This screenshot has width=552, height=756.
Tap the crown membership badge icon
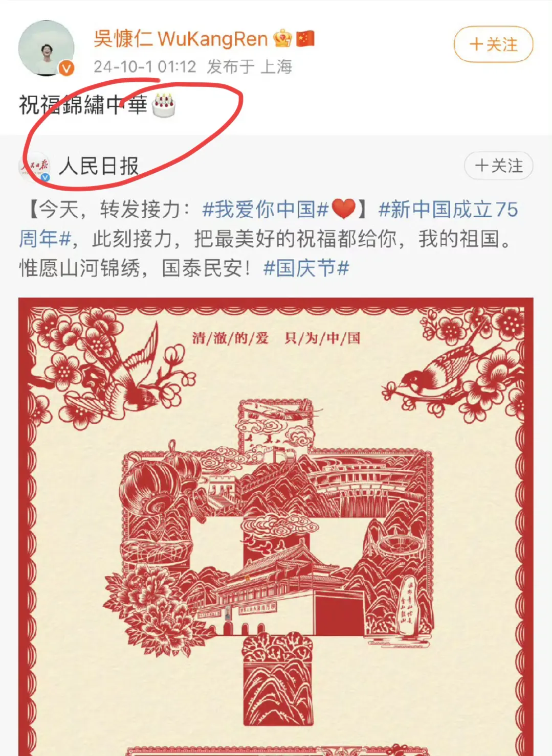click(x=282, y=38)
